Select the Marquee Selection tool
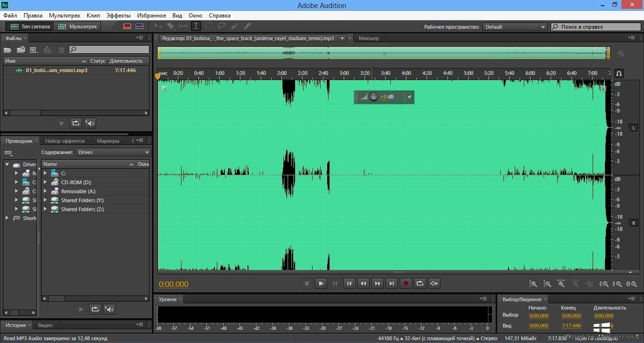The image size is (644, 343). pos(209,26)
